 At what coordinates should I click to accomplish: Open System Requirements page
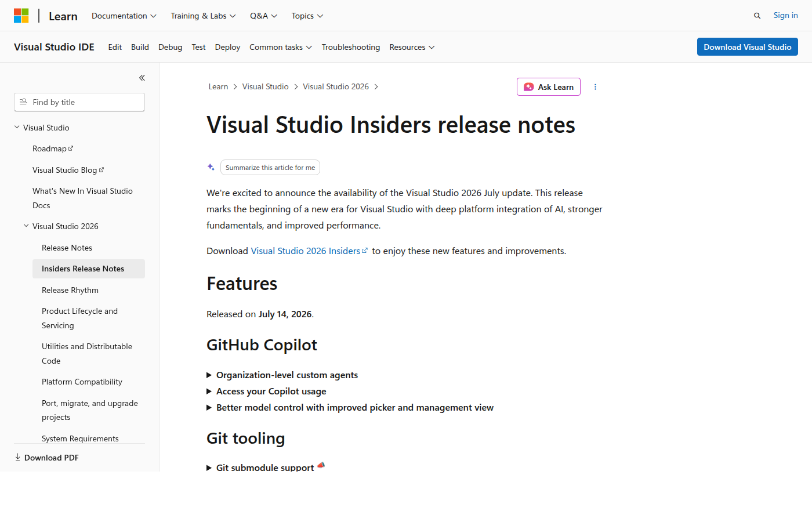pyautogui.click(x=80, y=438)
